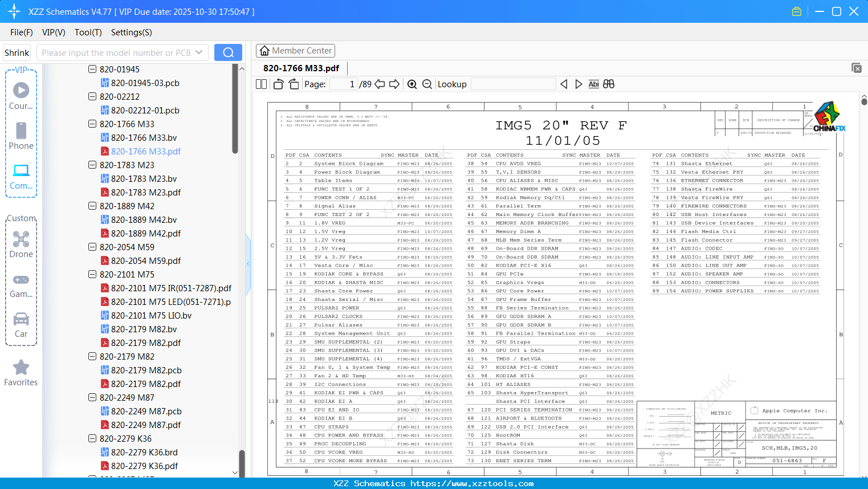
Task: Click the binoculars search icon
Action: (x=609, y=84)
